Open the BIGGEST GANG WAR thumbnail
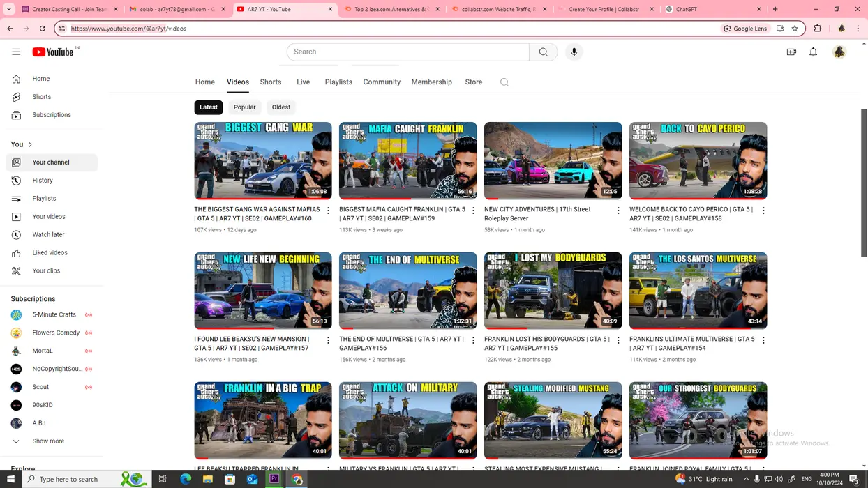The height and width of the screenshot is (488, 868). pos(263,161)
